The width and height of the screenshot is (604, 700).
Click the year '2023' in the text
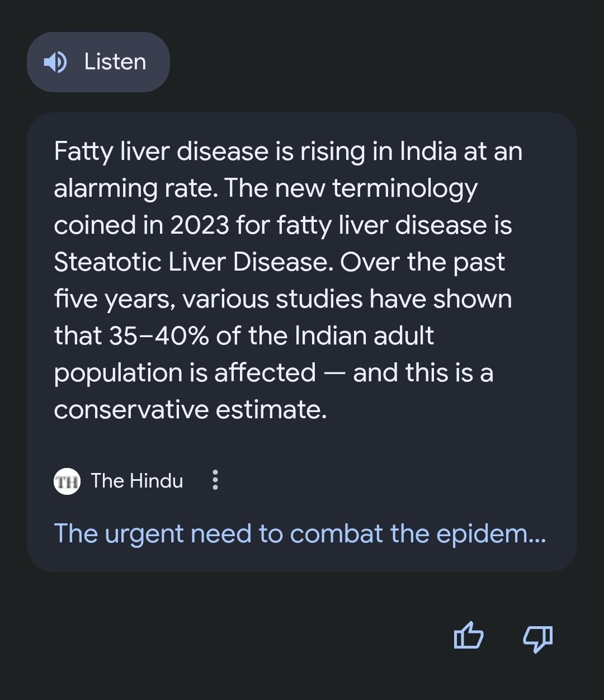[200, 225]
